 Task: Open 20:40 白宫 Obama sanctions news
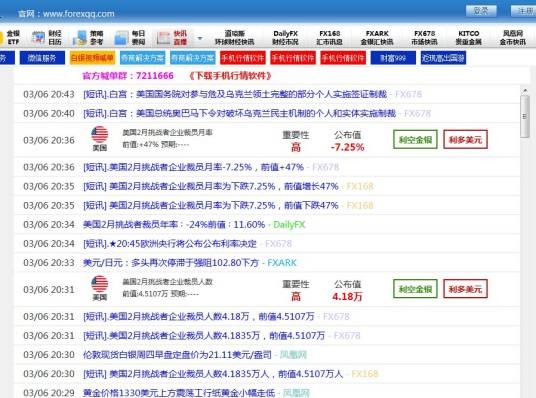click(240, 113)
